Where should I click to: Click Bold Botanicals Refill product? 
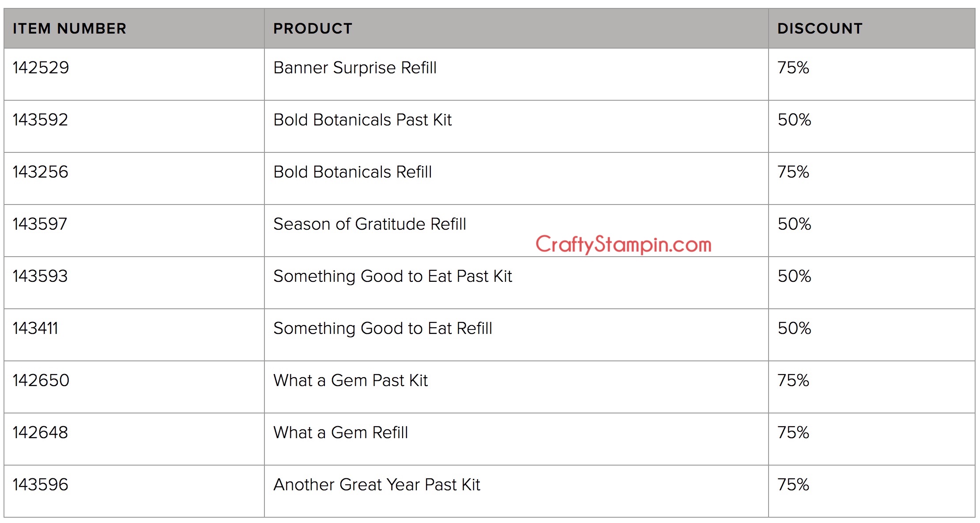pyautogui.click(x=352, y=172)
